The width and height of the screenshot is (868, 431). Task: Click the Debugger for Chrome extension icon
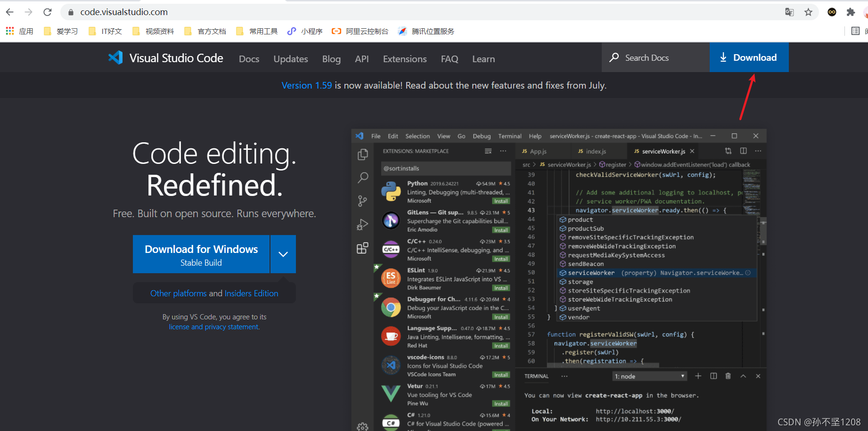click(x=391, y=308)
